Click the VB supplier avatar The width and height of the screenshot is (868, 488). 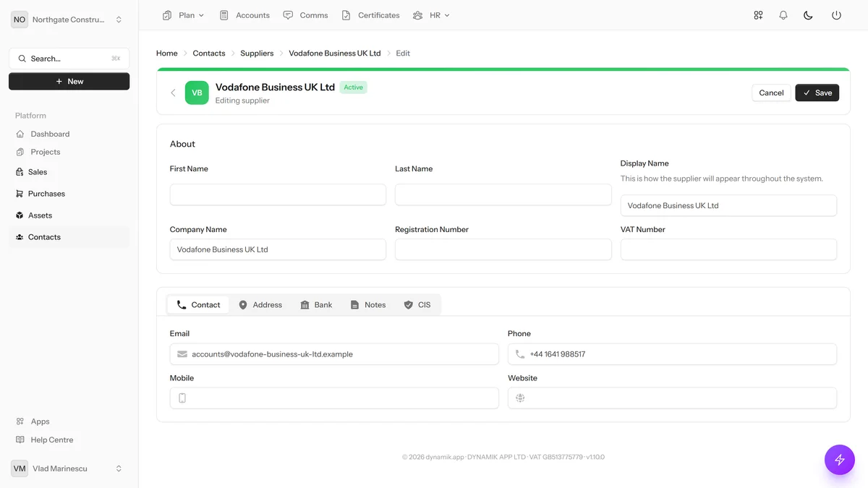point(197,93)
